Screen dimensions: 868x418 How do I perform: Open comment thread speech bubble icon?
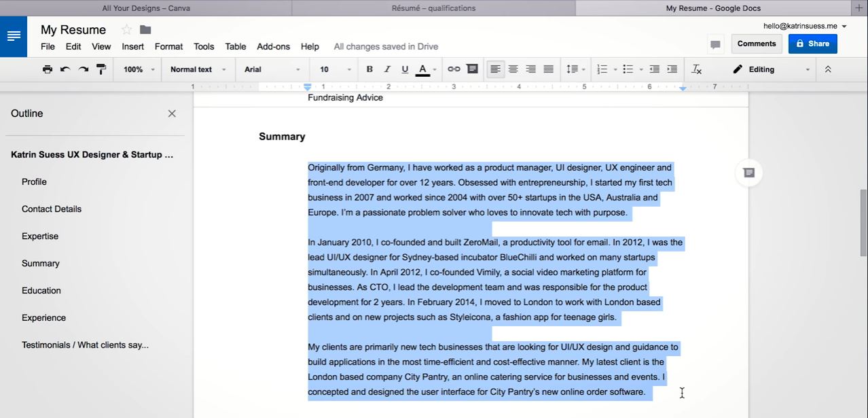tap(715, 45)
